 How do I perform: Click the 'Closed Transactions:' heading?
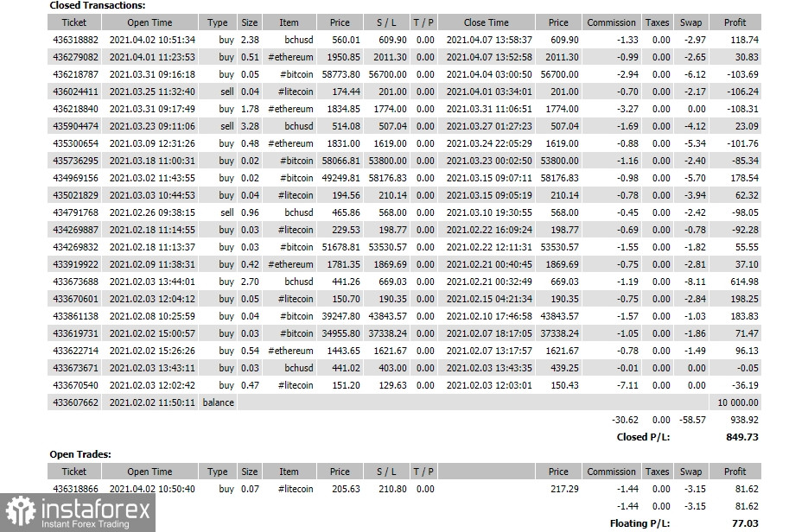(x=98, y=6)
